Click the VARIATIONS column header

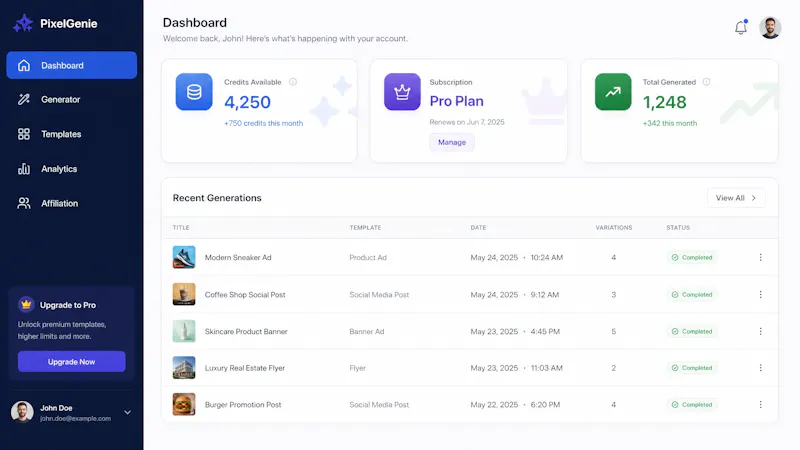(614, 228)
